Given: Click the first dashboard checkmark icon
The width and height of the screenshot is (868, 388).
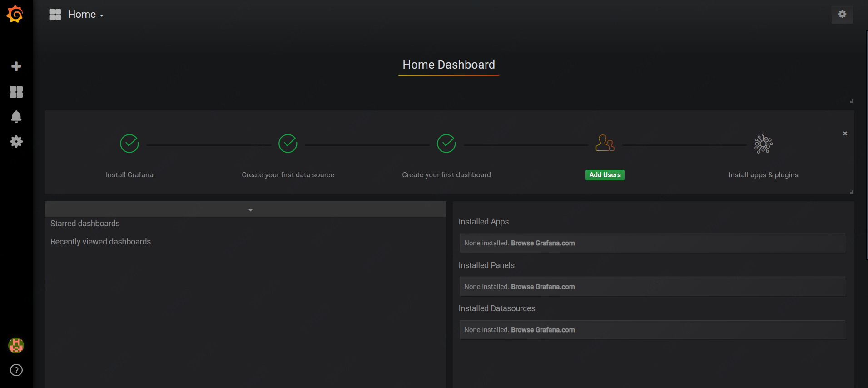Looking at the screenshot, I should [x=446, y=144].
